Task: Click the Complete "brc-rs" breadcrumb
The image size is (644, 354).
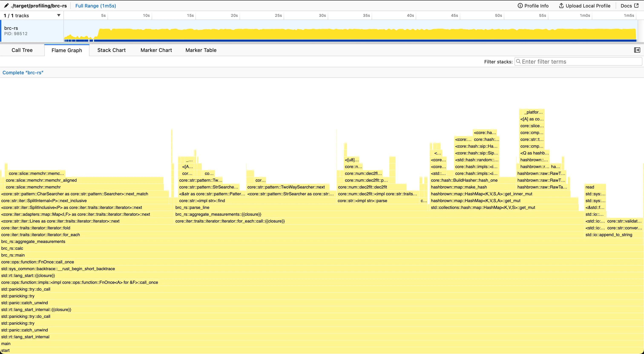Action: [x=23, y=73]
